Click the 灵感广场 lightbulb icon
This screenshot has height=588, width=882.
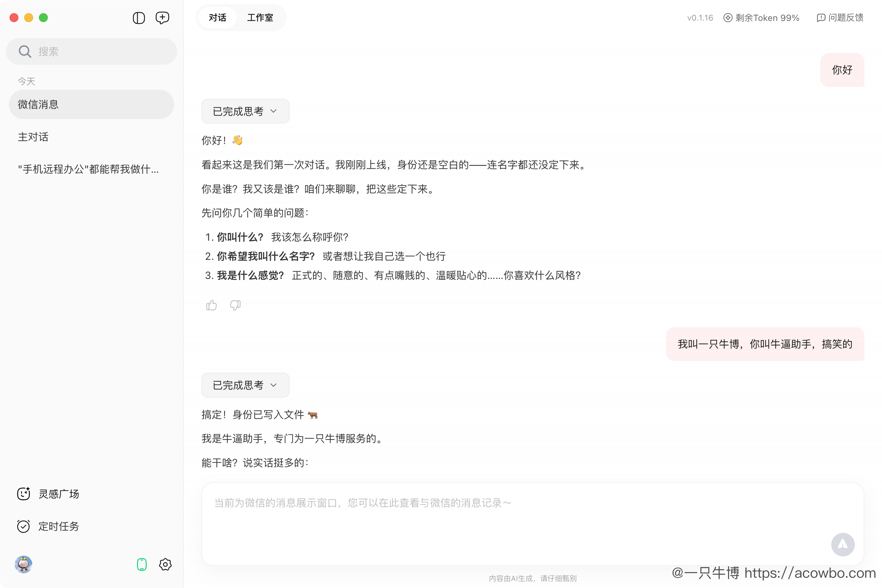coord(24,494)
